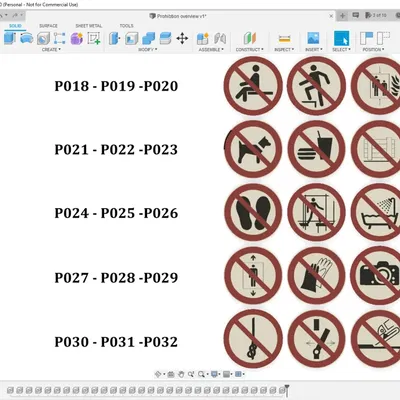Open the purple Create Form tool
Image resolution: width=400 pixels, height=400 pixels.
(x=77, y=38)
